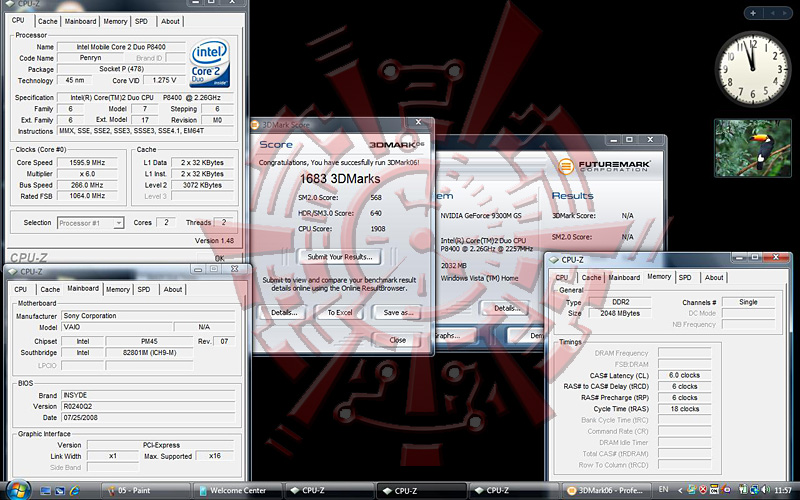Open About tab in right CPU-Z window
The width and height of the screenshot is (800, 500).
(714, 278)
